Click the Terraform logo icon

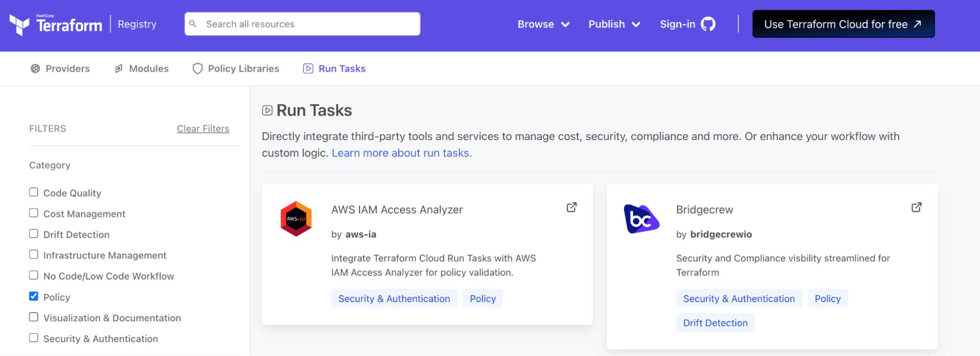pyautogui.click(x=20, y=24)
